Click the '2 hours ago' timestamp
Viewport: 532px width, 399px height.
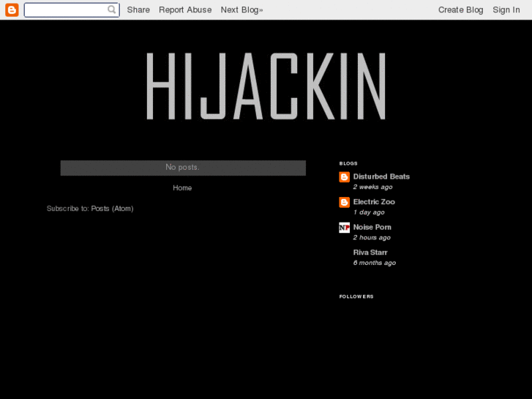click(x=372, y=237)
